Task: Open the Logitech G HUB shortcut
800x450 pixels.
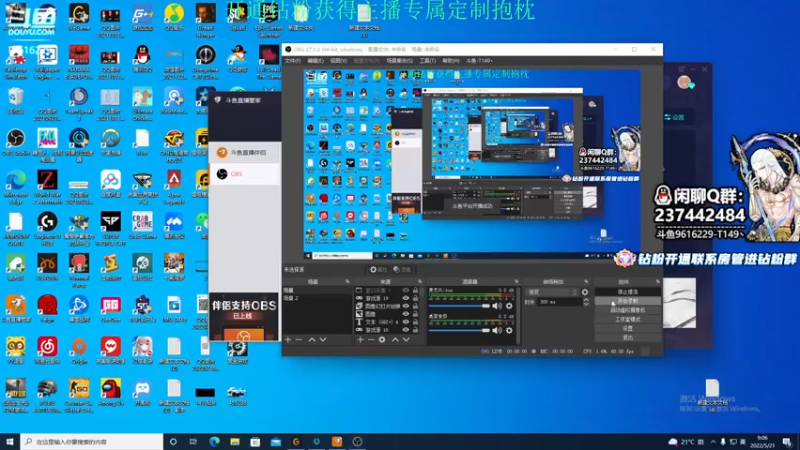Action: point(47,229)
